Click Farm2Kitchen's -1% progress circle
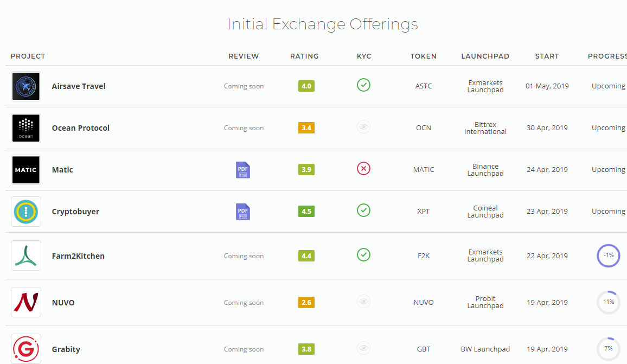This screenshot has width=627, height=364. pyautogui.click(x=609, y=256)
